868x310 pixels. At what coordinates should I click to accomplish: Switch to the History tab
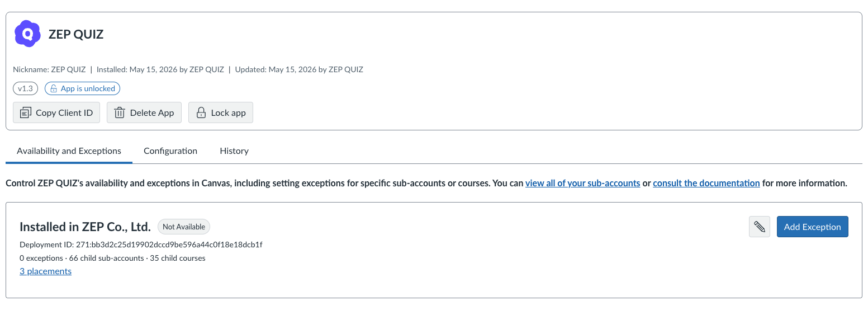(234, 151)
